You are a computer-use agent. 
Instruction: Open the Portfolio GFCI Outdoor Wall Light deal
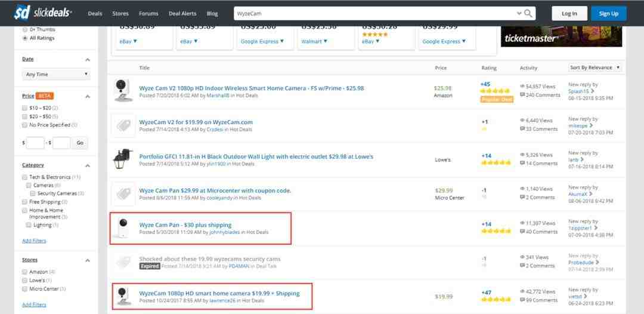coord(256,156)
